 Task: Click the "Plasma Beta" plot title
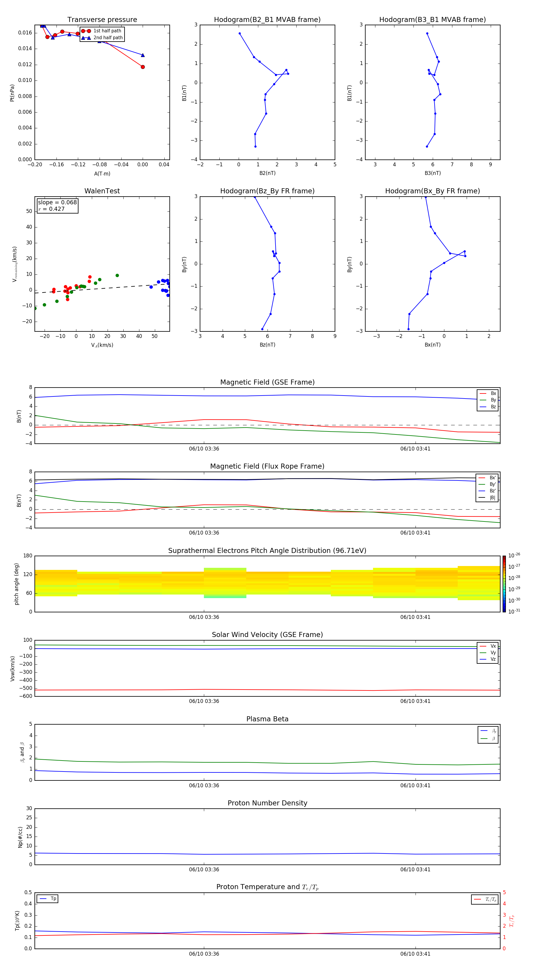click(267, 719)
